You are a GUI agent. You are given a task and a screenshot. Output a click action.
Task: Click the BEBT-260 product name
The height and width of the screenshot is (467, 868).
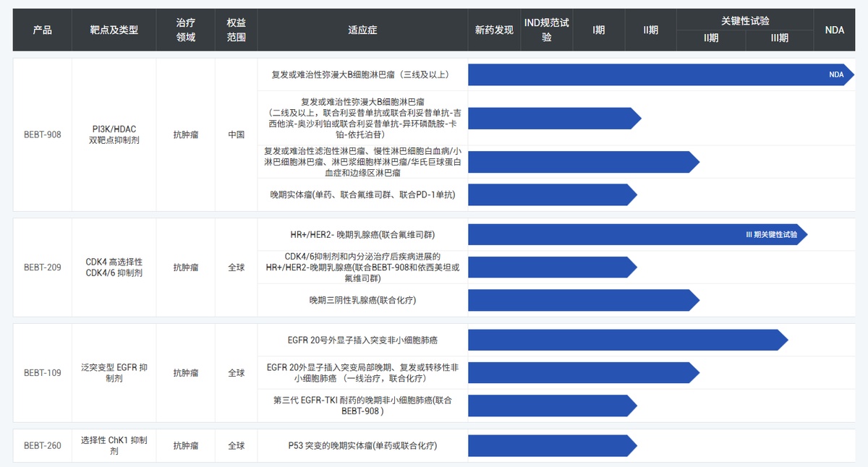click(x=42, y=445)
